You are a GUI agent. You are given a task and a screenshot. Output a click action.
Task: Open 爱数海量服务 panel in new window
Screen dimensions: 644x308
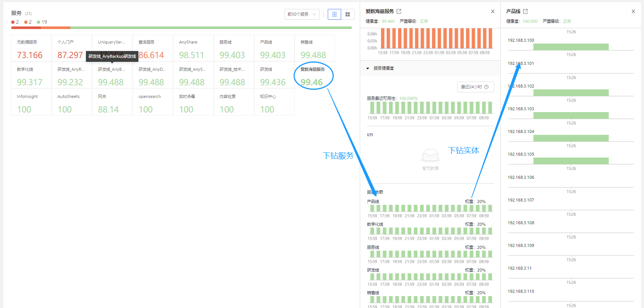click(x=399, y=11)
